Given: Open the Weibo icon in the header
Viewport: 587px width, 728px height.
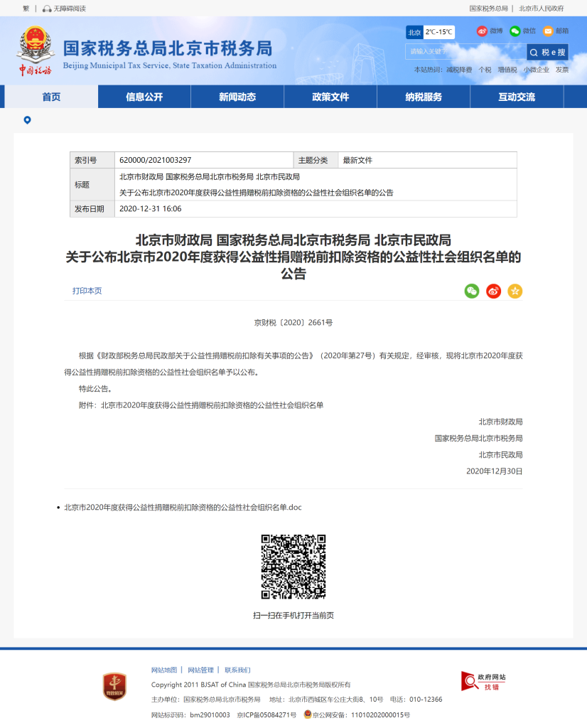Looking at the screenshot, I should tap(482, 31).
